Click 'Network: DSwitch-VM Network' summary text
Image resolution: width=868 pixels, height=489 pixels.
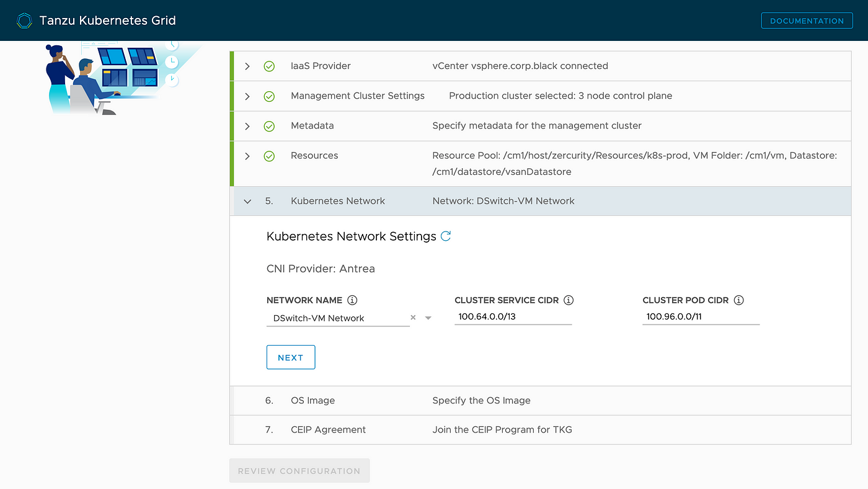[503, 201]
